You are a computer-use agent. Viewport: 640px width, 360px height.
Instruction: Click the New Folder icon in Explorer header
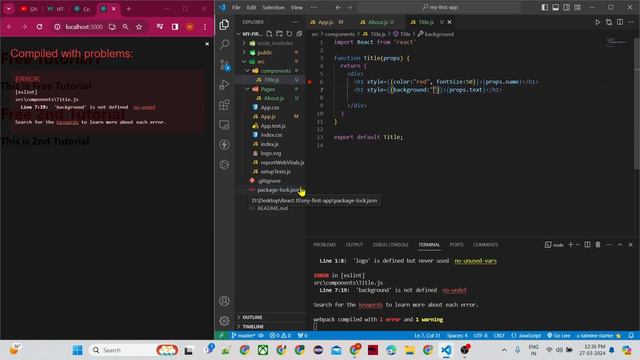(x=279, y=34)
